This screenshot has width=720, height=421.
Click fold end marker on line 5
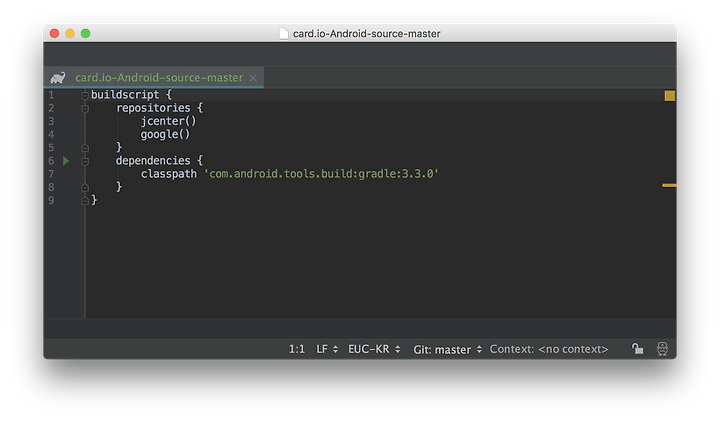[x=85, y=148]
